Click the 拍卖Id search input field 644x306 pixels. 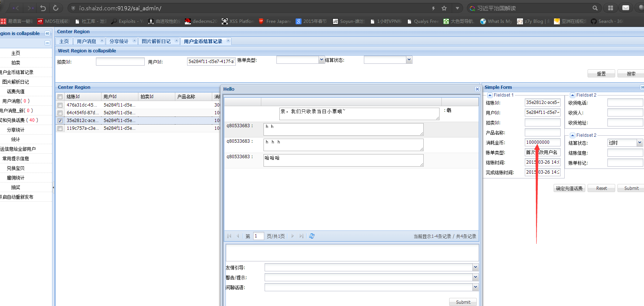click(x=120, y=62)
